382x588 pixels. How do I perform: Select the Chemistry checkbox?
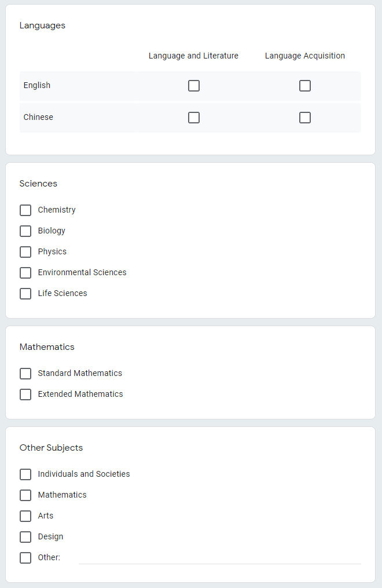point(25,210)
